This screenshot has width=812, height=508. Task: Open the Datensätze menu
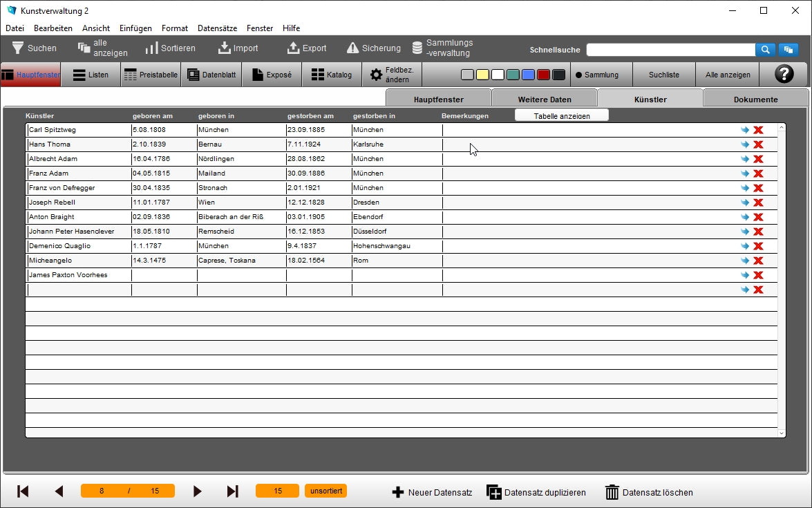tap(217, 28)
